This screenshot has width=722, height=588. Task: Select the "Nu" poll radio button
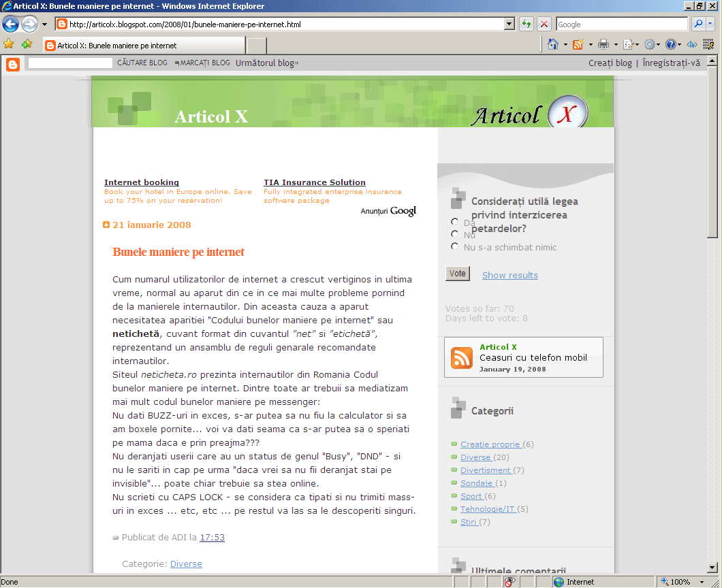tap(455, 234)
